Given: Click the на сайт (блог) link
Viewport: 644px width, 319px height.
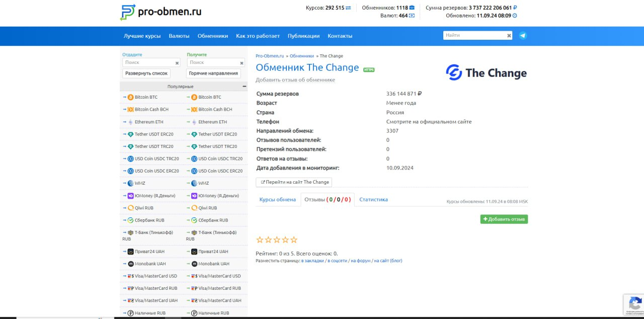Looking at the screenshot, I should (x=388, y=261).
